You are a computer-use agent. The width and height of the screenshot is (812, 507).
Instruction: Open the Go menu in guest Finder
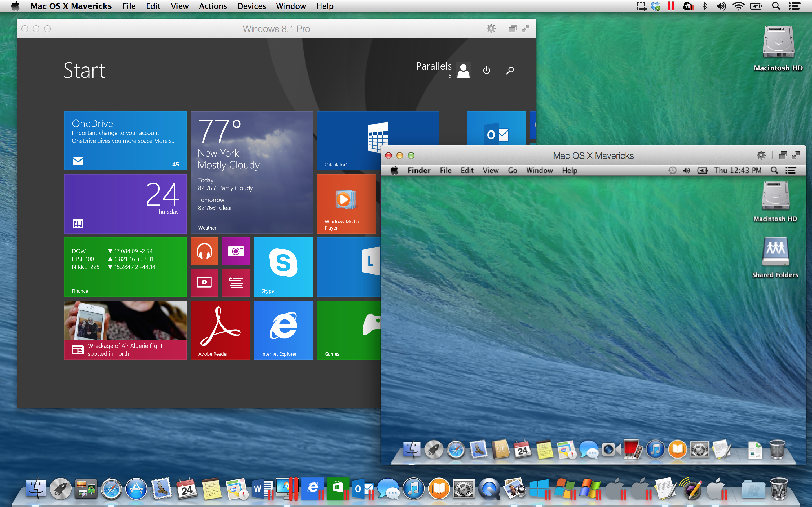pos(512,170)
